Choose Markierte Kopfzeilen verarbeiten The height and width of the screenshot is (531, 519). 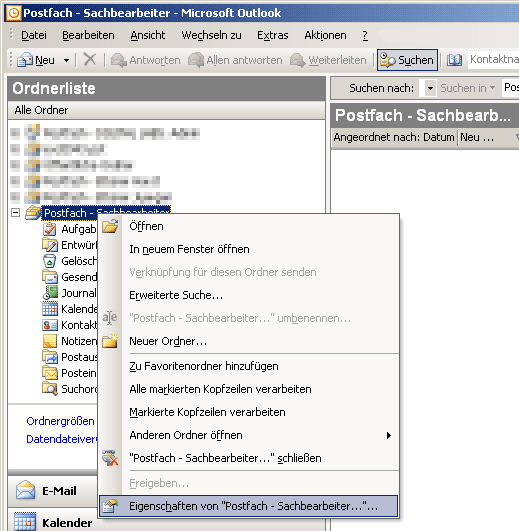249,412
